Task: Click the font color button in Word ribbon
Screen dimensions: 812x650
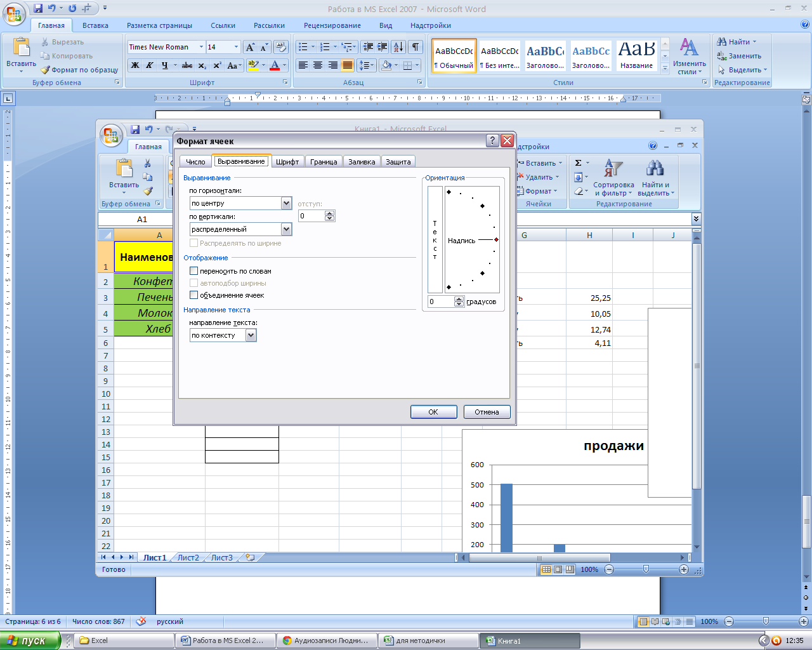Action: [x=275, y=65]
